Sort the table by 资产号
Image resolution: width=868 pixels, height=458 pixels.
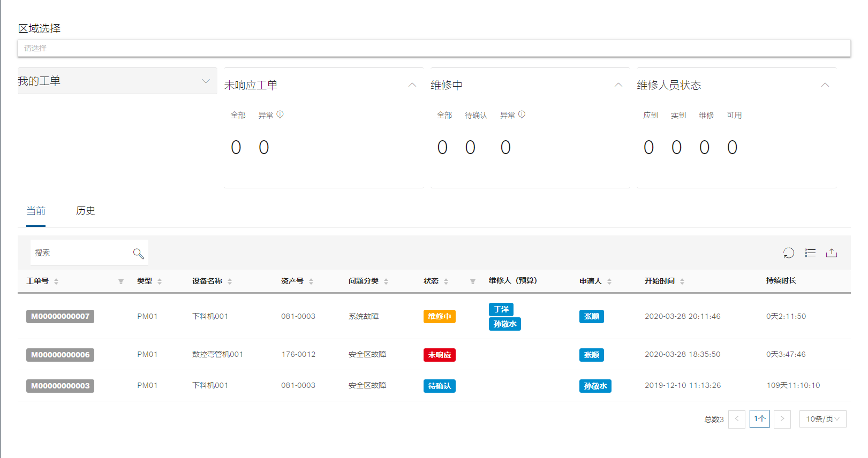pos(311,281)
